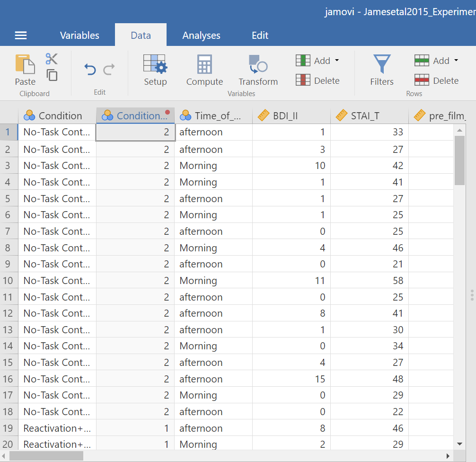Click condition code 1 in row 20
Image resolution: width=476 pixels, height=462 pixels.
click(x=135, y=444)
